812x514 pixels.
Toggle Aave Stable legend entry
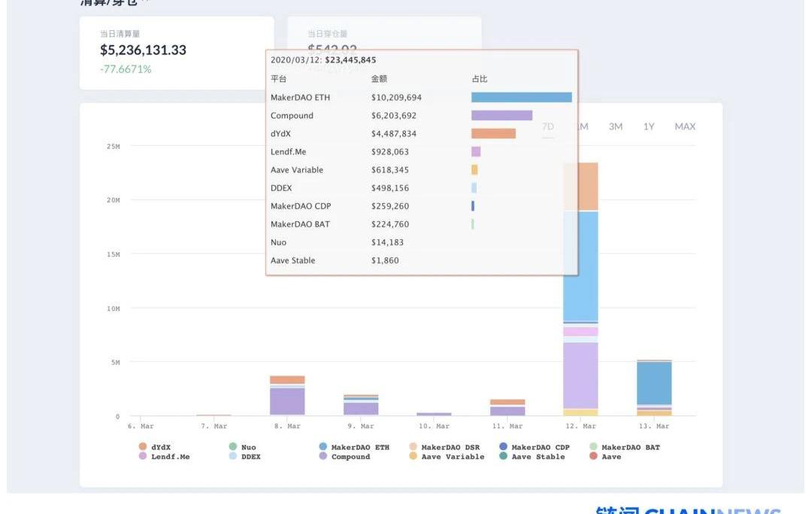[532, 457]
